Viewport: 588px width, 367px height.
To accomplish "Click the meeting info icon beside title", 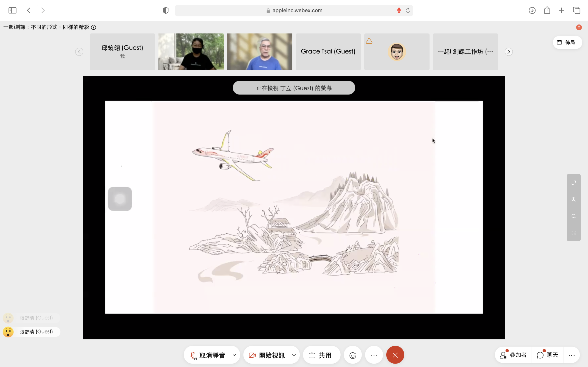I will (93, 28).
